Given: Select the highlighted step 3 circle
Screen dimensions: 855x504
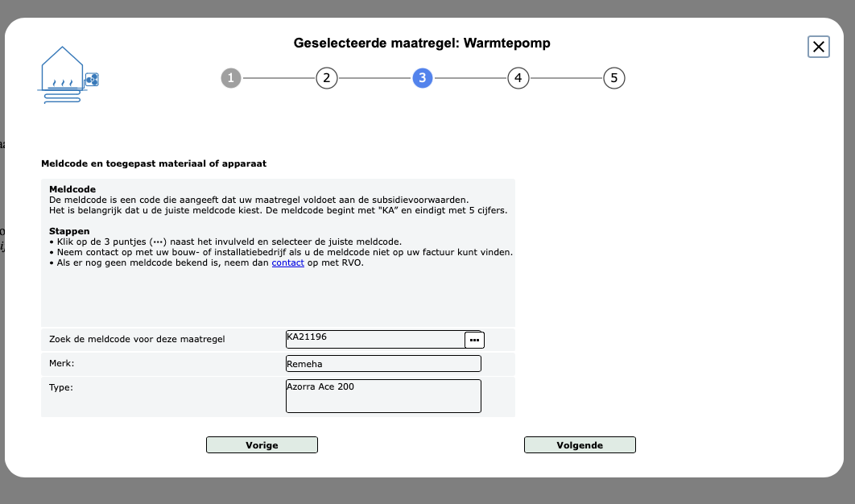Looking at the screenshot, I should click(422, 78).
